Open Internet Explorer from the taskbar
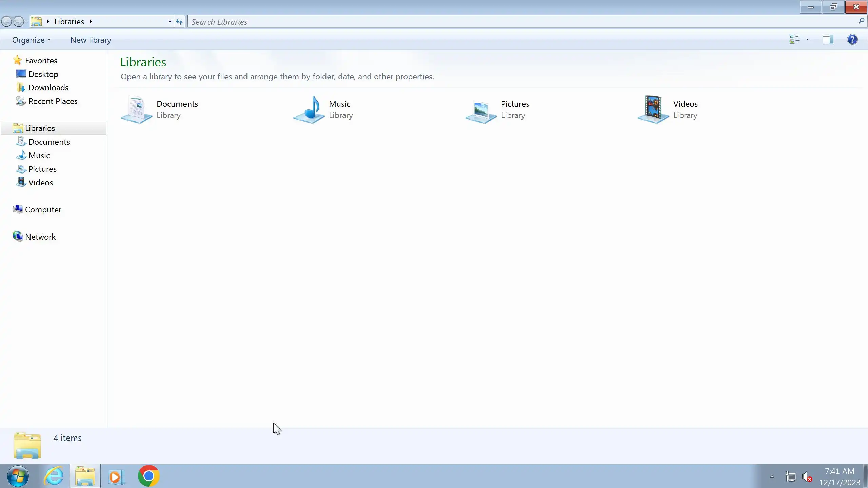Screen dimensions: 868x488 pyautogui.click(x=54, y=476)
